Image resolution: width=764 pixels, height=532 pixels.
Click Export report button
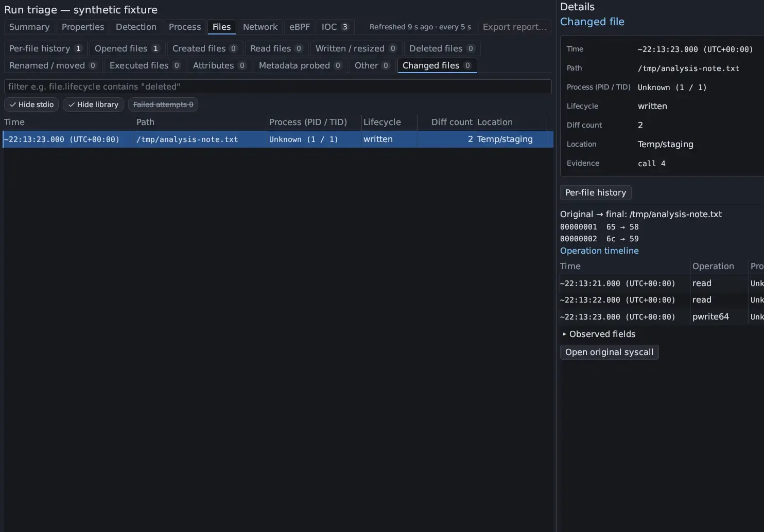click(514, 27)
